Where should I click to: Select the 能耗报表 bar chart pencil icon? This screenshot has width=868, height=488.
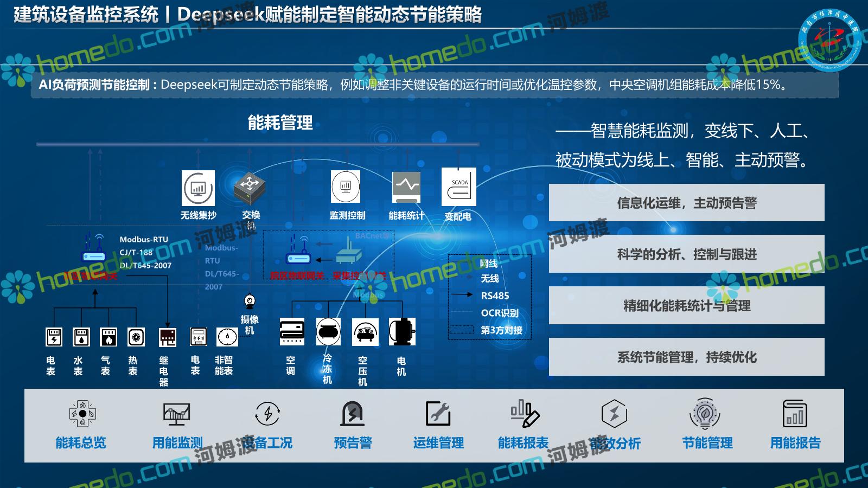click(525, 413)
